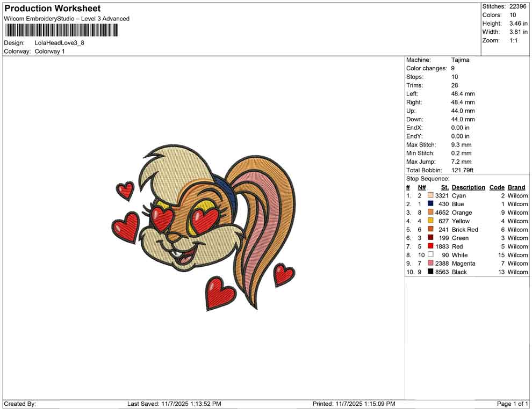Click the Max Jump value '7.2 mm'
Viewport: 532px width, 409px height.
pos(461,162)
